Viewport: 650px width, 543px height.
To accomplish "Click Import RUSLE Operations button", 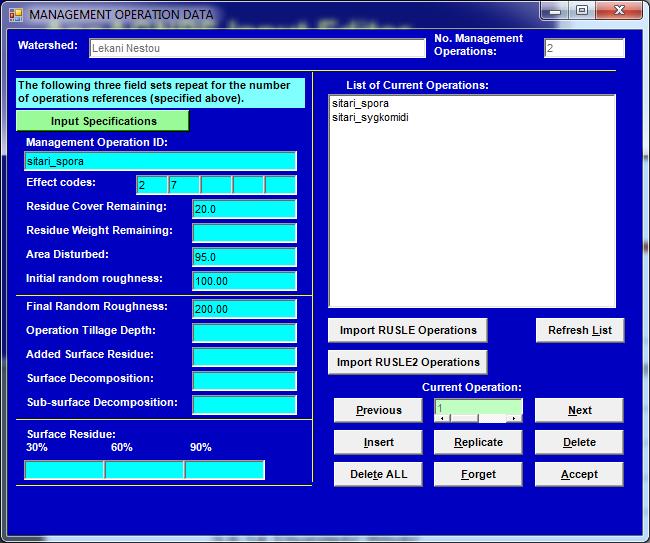I will pyautogui.click(x=408, y=330).
